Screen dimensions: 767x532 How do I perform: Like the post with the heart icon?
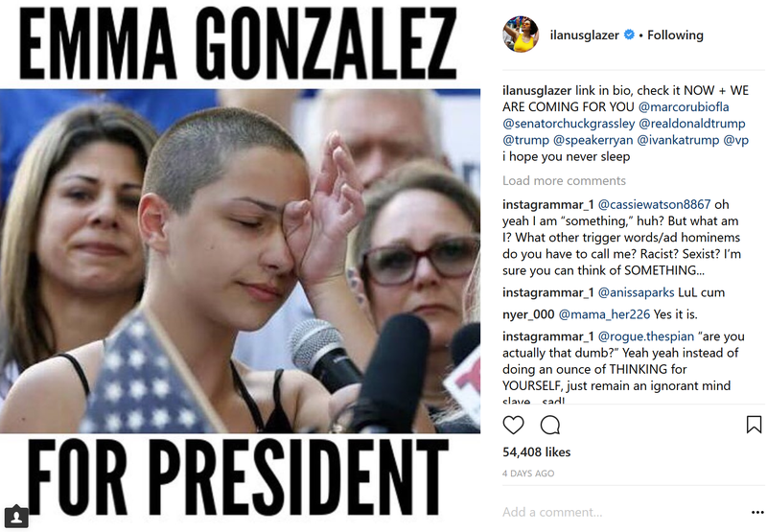tap(513, 425)
